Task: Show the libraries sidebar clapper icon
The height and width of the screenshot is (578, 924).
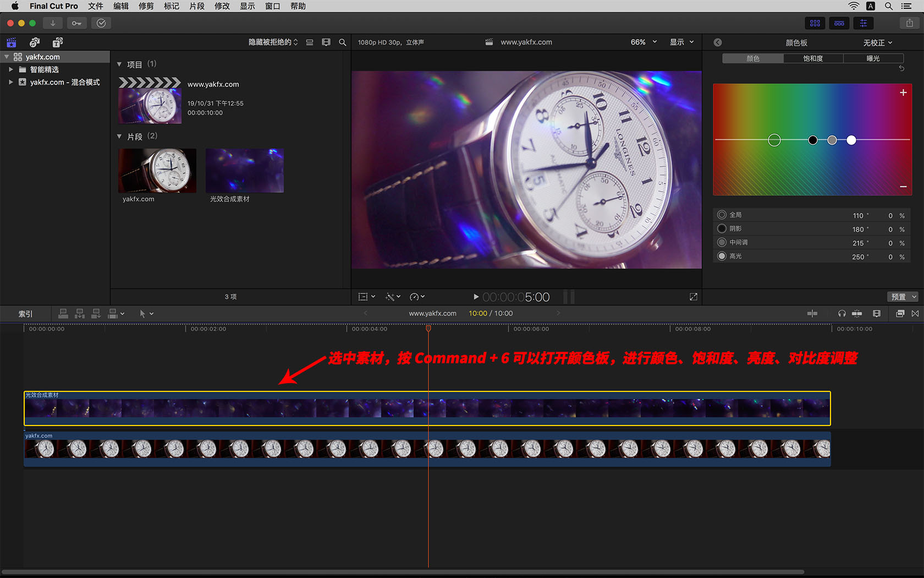Action: click(x=12, y=42)
